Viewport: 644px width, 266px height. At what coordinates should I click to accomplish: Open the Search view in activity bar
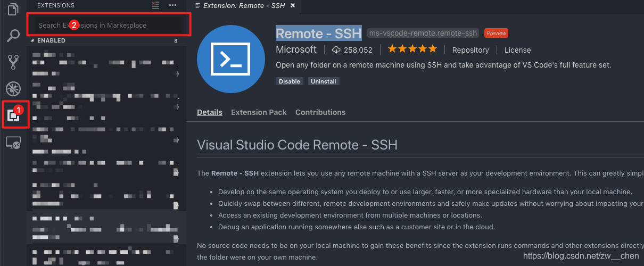click(x=13, y=36)
